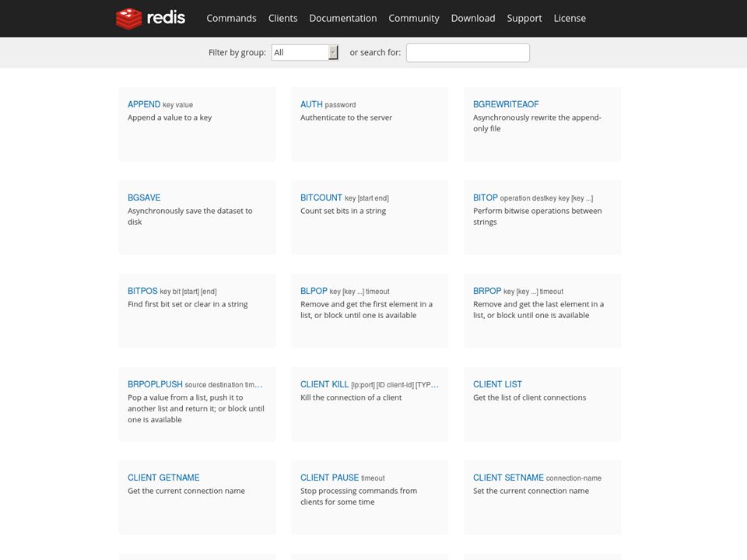The width and height of the screenshot is (747, 560).
Task: Click BITOP 'operation destkey key' arguments
Action: pyautogui.click(x=546, y=198)
